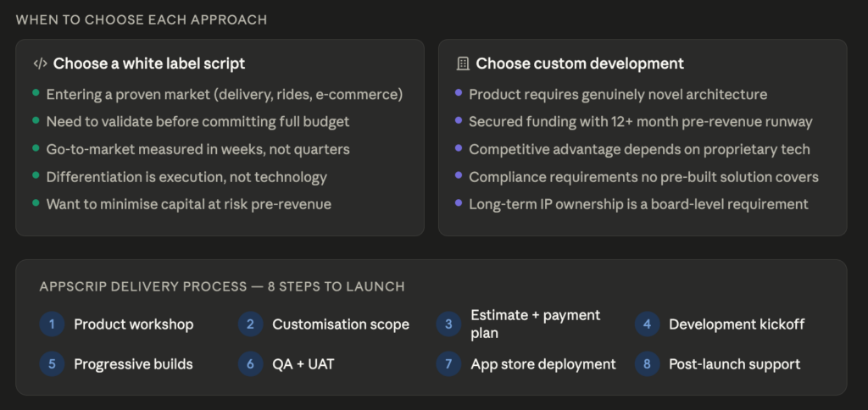Click the 'Product workshop' step label
Viewport: 868px width, 410px height.
134,324
